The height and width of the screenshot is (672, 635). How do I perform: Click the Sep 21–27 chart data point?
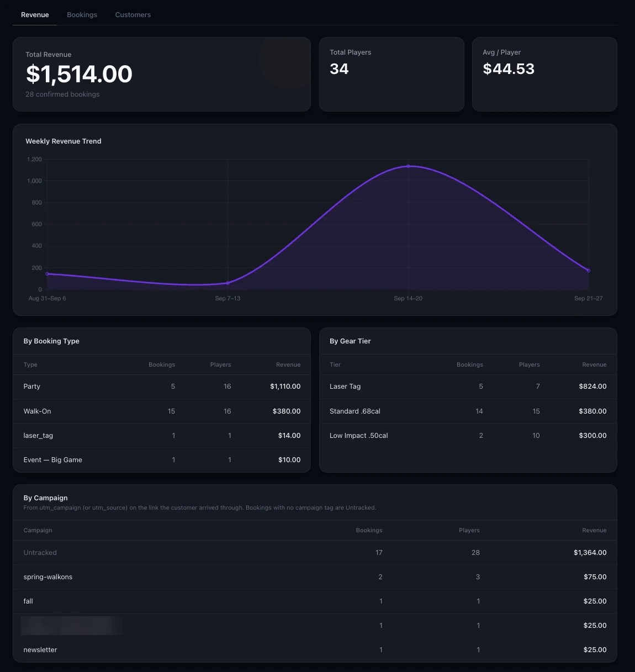[x=589, y=271]
